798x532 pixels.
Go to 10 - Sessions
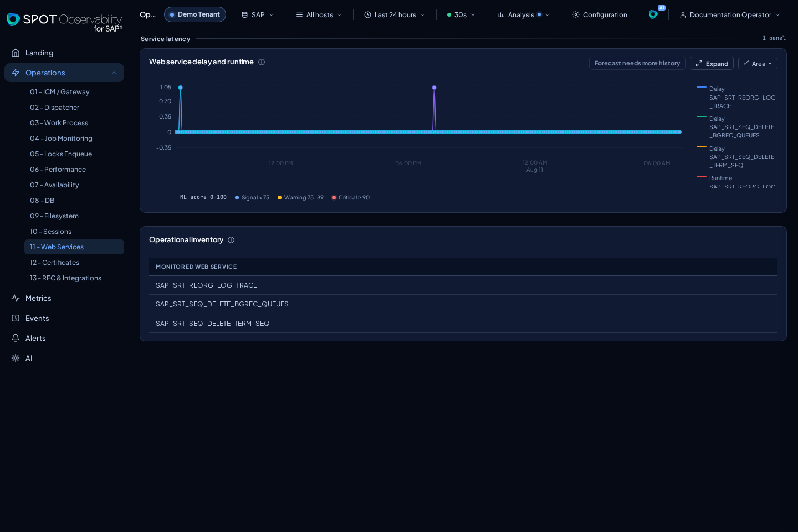pos(74,232)
